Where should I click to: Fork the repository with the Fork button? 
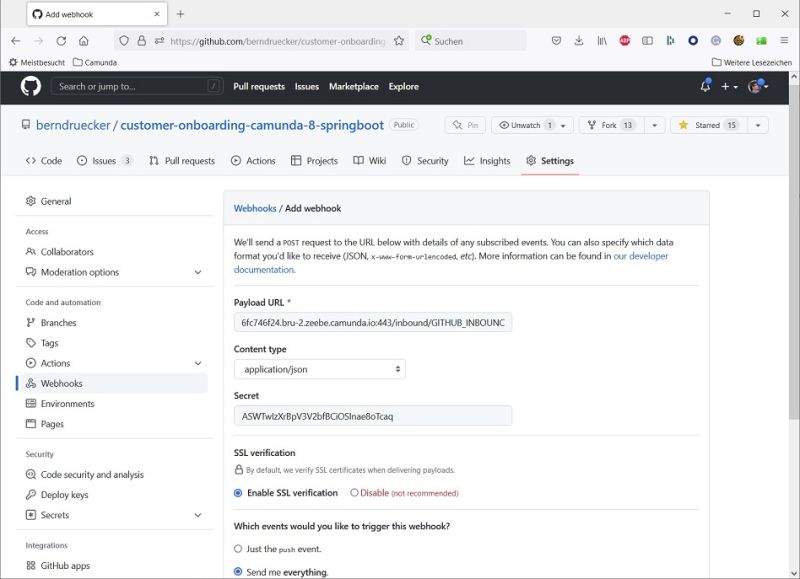(x=611, y=125)
